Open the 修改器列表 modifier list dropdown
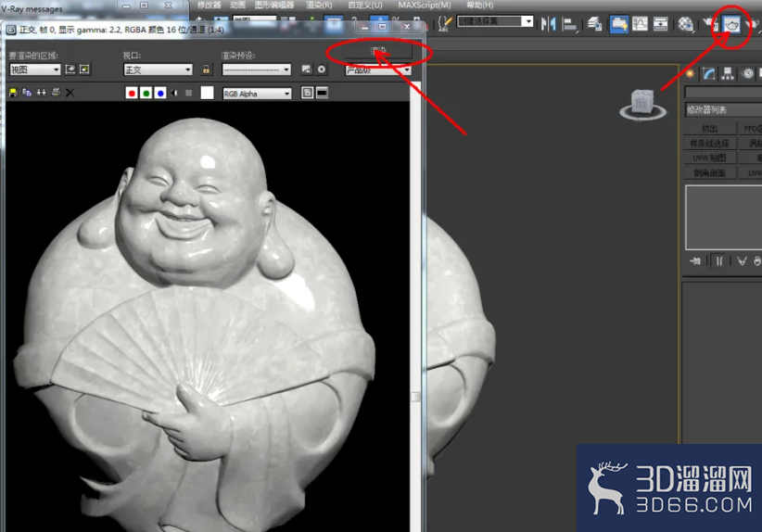 [x=723, y=109]
